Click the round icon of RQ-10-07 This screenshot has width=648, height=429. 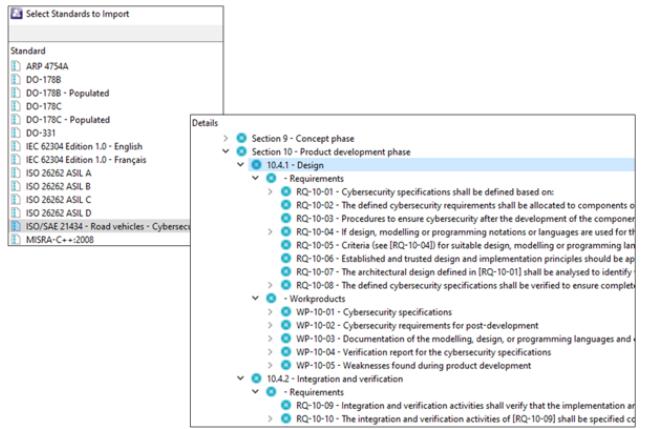(286, 272)
